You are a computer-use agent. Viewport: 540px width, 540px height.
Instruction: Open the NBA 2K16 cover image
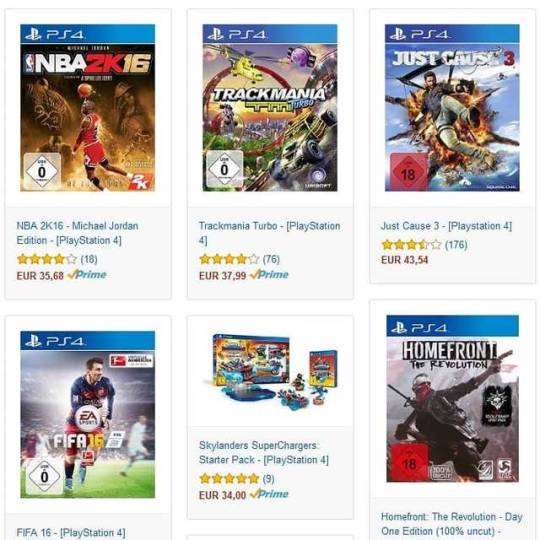click(87, 107)
